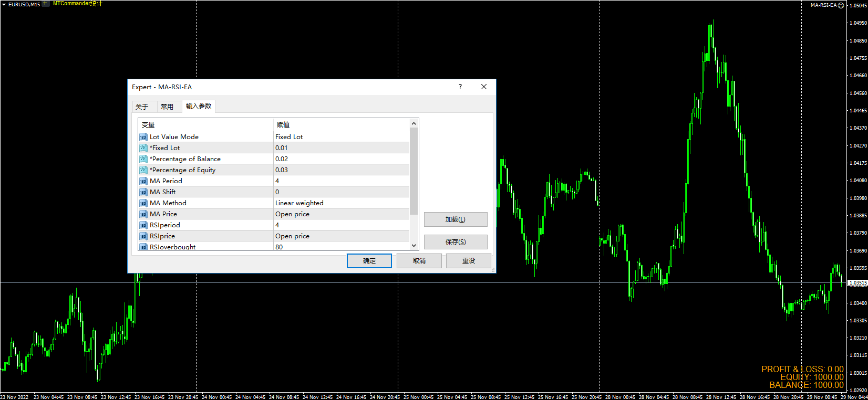Click the 取消 button

419,261
